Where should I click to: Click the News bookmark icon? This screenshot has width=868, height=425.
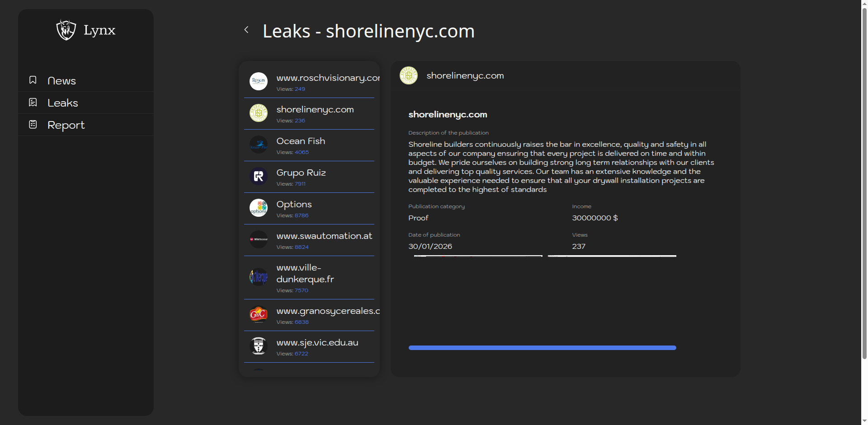(x=33, y=80)
